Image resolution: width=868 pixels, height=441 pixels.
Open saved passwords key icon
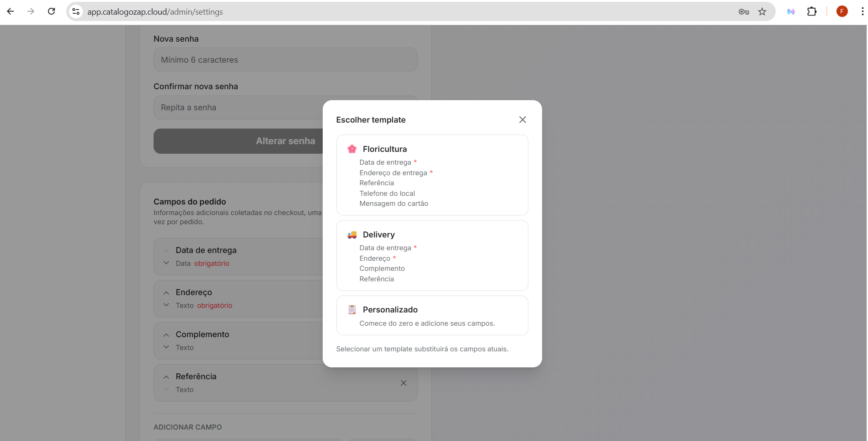coord(744,11)
